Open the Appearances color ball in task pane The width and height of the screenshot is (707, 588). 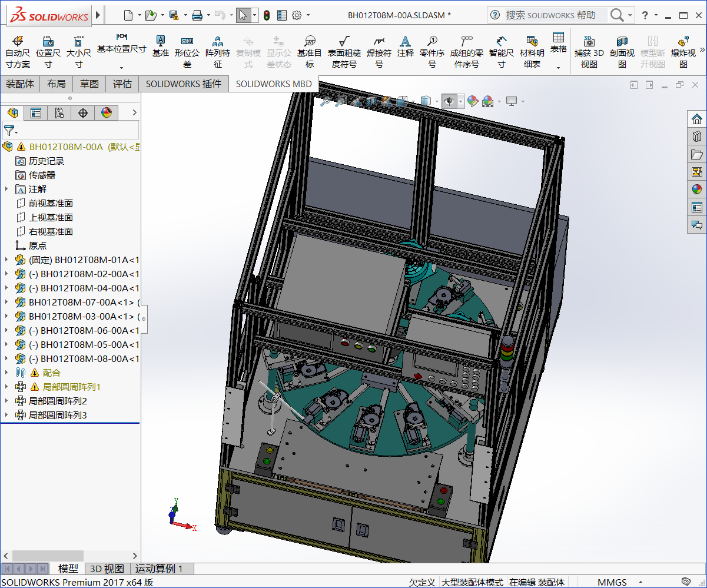coord(697,189)
